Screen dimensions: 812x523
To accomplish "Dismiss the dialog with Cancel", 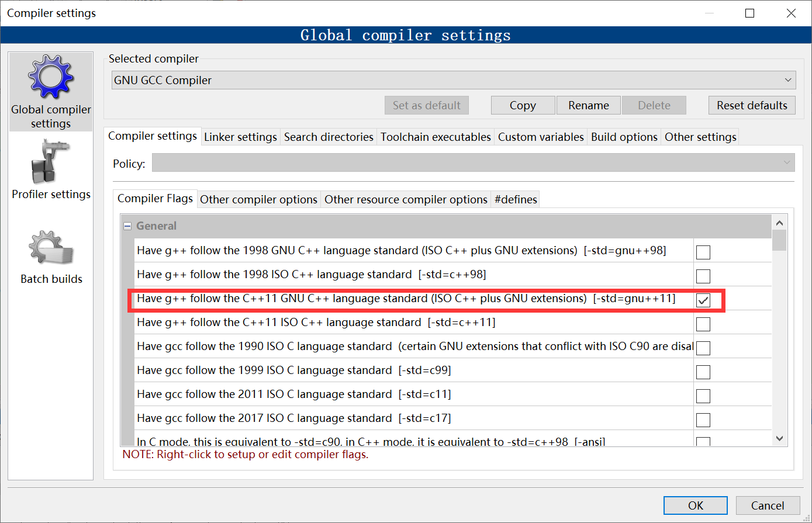I will (768, 505).
